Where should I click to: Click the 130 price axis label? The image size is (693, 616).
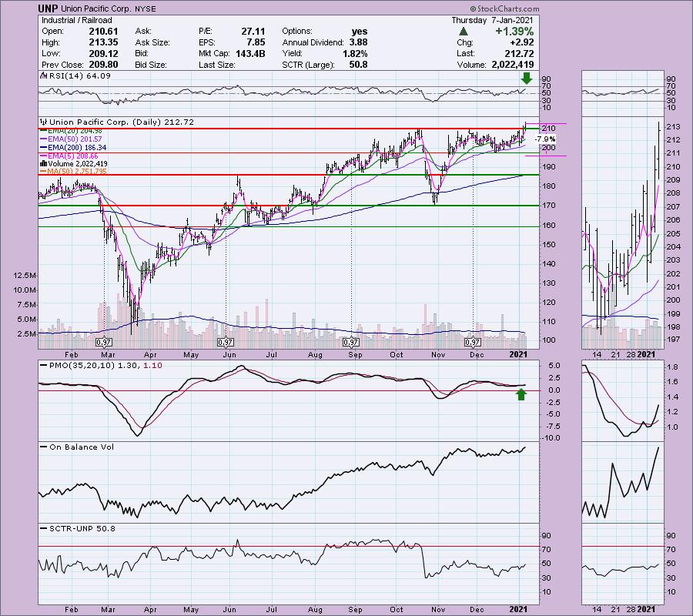click(x=549, y=283)
